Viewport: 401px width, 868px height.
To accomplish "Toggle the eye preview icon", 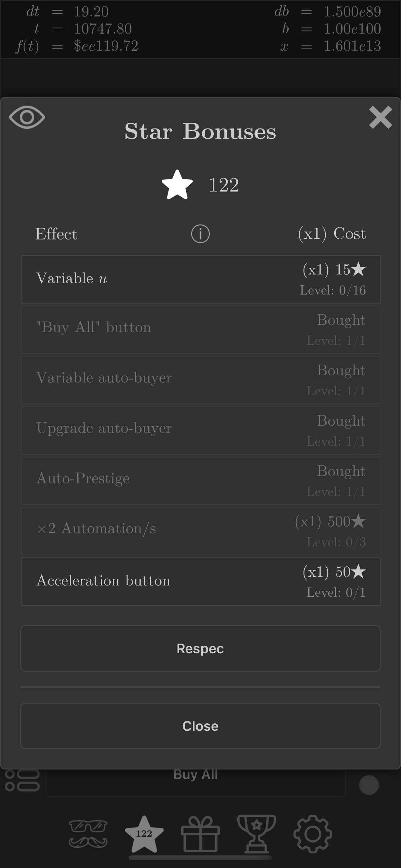I will [27, 117].
